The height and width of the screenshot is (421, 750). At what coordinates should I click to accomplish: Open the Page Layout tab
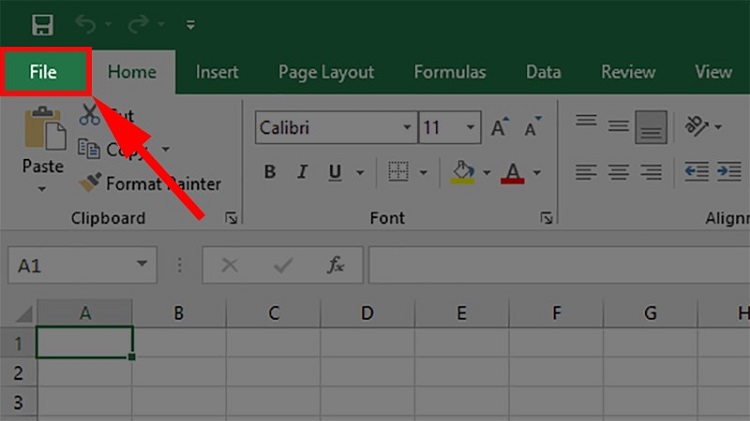tap(326, 72)
